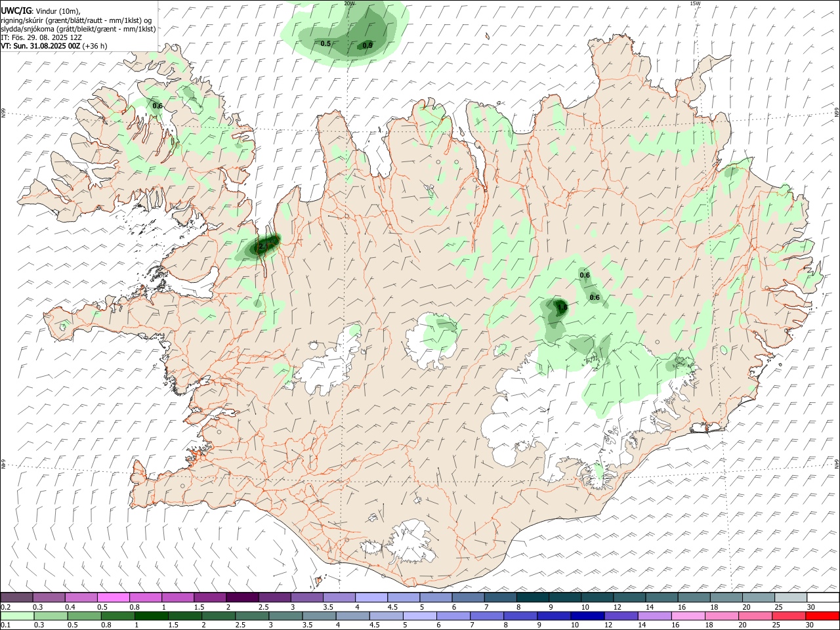This screenshot has height=630, width=840.
Task: Click the deep navy 10–12 rain swatch
Action: (587, 616)
